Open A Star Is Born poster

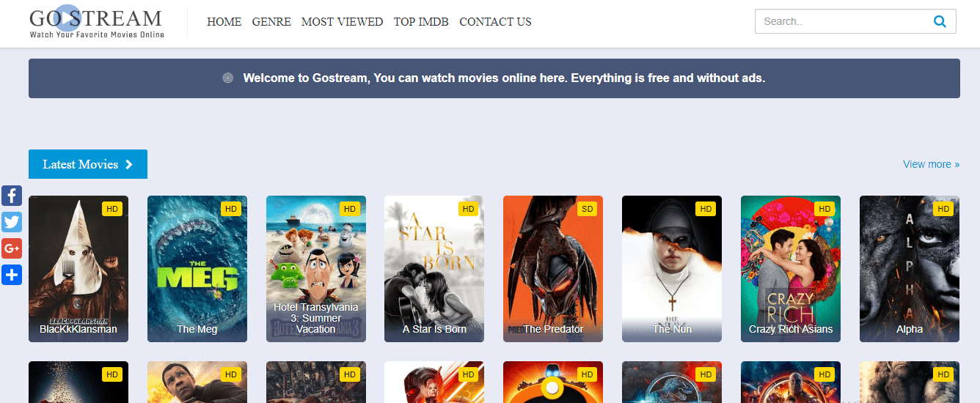click(434, 269)
